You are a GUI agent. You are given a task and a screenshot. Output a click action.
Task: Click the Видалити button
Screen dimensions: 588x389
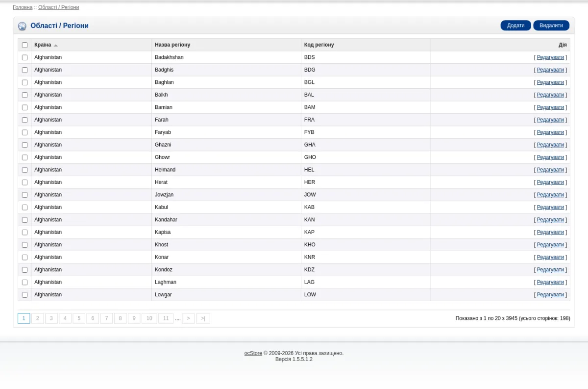[551, 26]
